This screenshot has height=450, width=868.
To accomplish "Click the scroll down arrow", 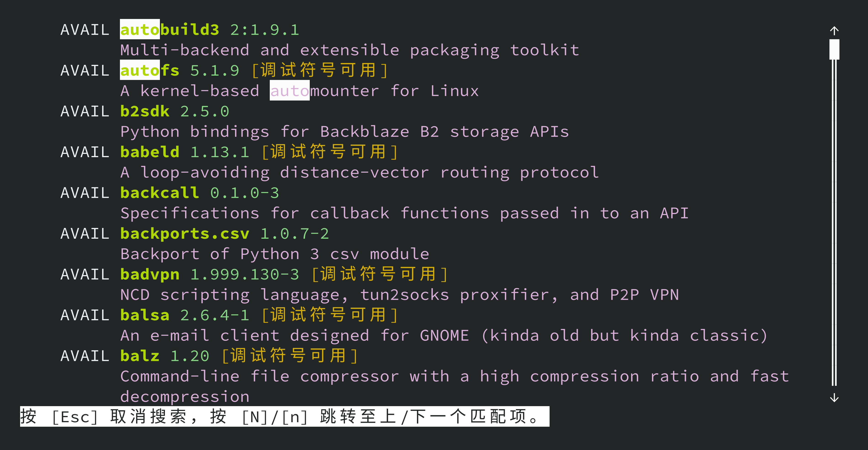I will click(x=834, y=398).
